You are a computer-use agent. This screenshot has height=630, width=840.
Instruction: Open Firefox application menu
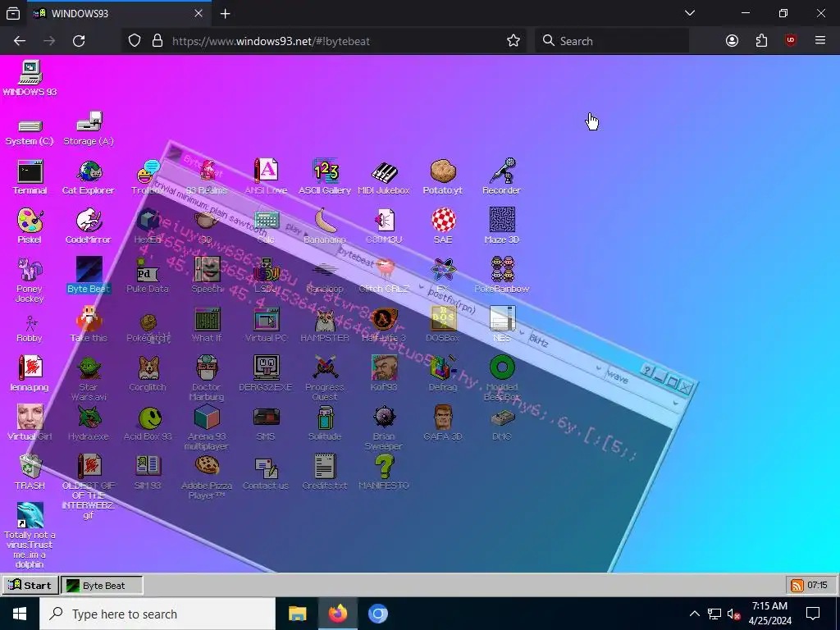[819, 41]
